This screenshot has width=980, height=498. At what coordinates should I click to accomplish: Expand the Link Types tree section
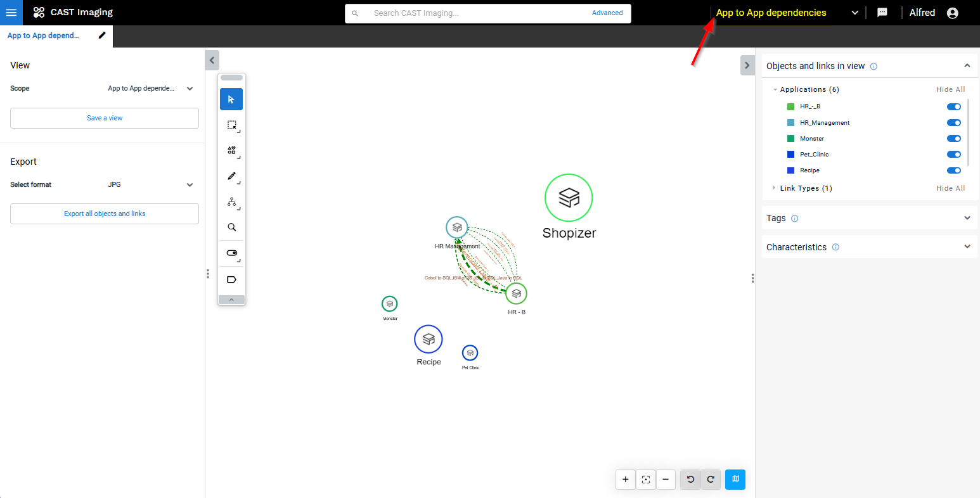click(774, 188)
